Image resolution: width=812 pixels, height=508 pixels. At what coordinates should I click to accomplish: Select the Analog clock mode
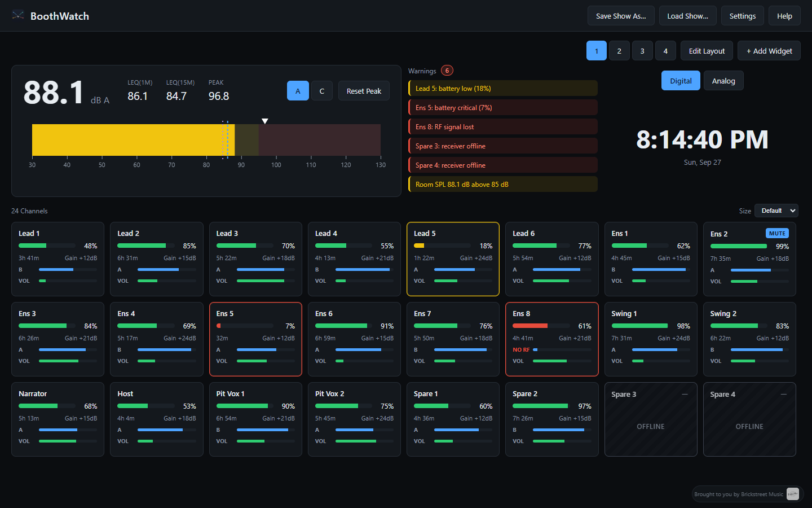[x=723, y=81]
